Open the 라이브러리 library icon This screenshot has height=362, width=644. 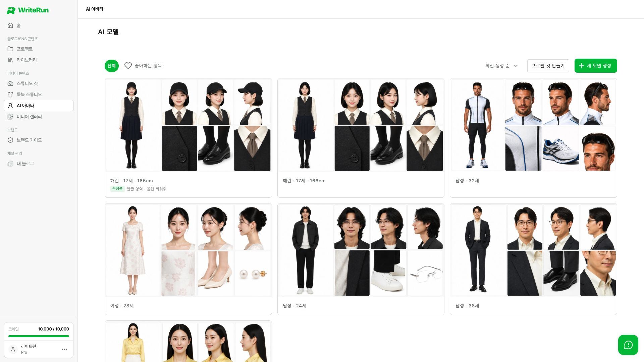10,60
